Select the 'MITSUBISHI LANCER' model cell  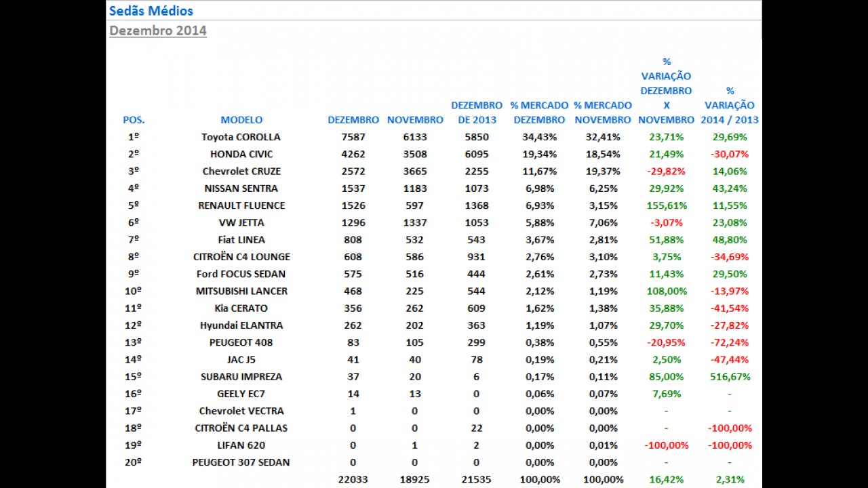pos(241,291)
